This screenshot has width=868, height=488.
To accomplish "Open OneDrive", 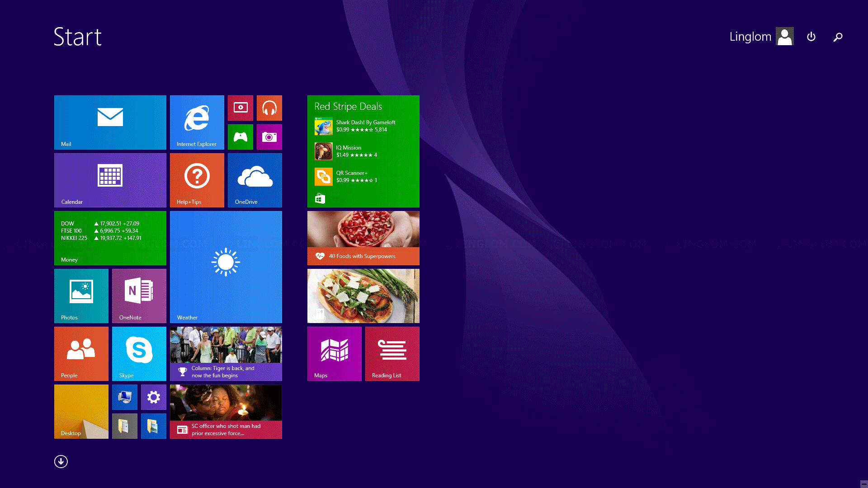I will [254, 180].
